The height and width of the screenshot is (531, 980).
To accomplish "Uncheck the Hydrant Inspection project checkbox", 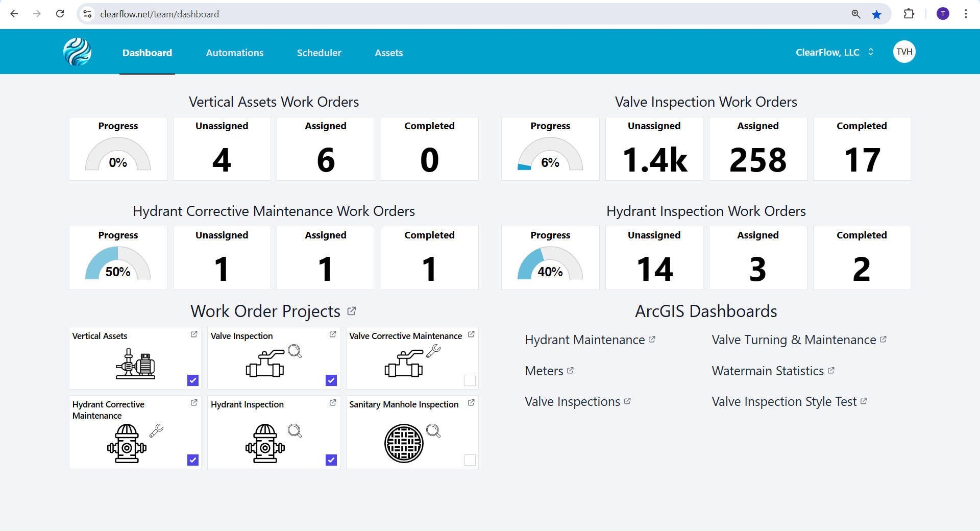I will pyautogui.click(x=331, y=460).
